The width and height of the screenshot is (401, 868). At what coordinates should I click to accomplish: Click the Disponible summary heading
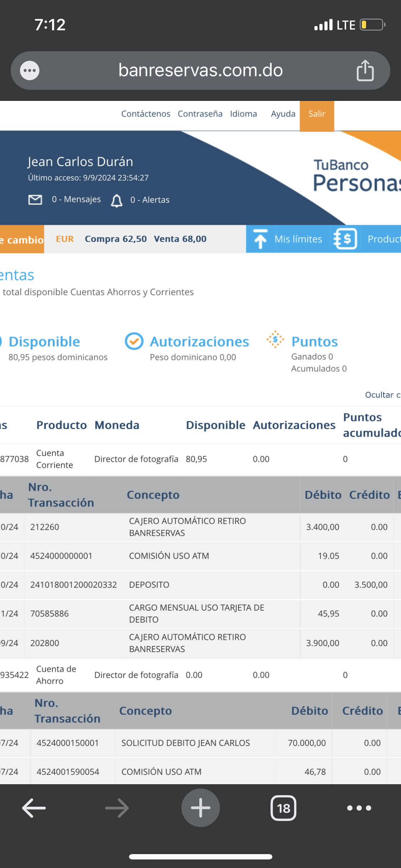[x=44, y=342]
